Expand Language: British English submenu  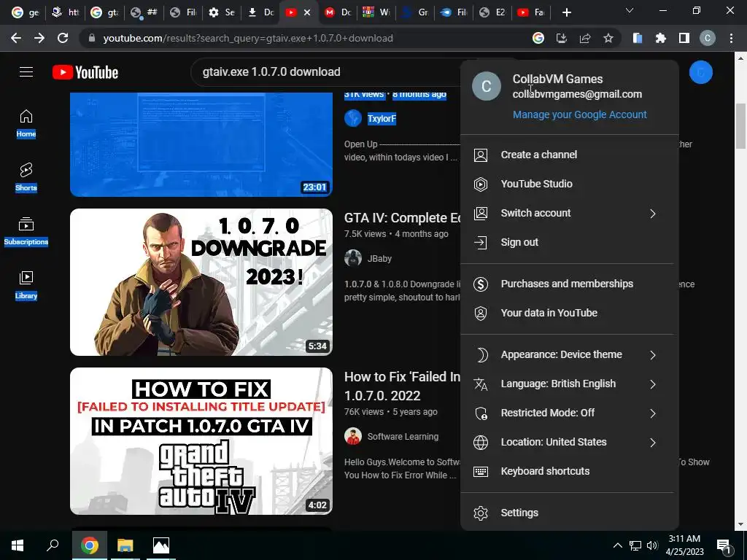click(653, 384)
